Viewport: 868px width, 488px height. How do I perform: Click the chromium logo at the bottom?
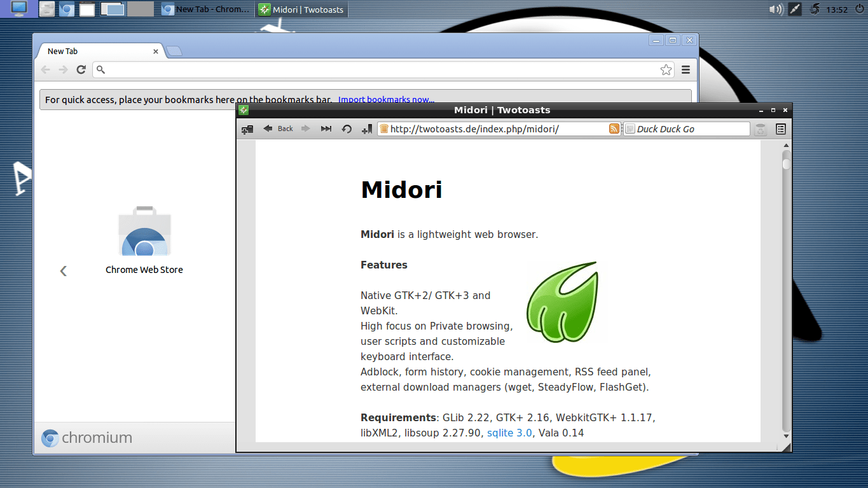[86, 438]
